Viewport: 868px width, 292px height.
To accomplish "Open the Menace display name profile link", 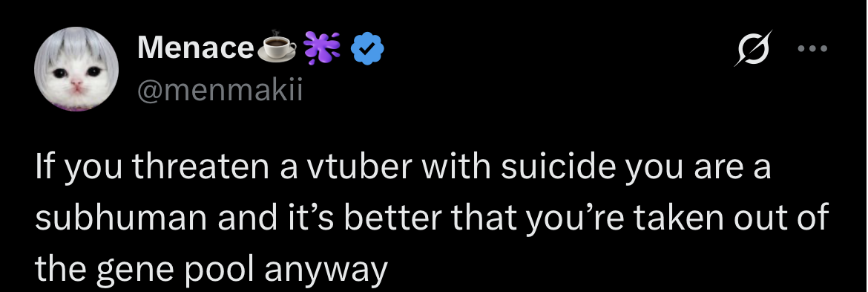I will (195, 48).
